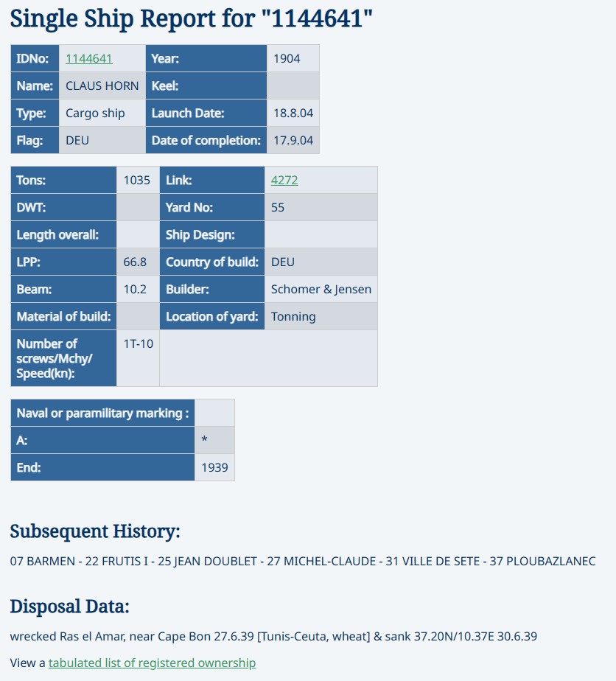Click the Subsequent History heading

point(95,531)
